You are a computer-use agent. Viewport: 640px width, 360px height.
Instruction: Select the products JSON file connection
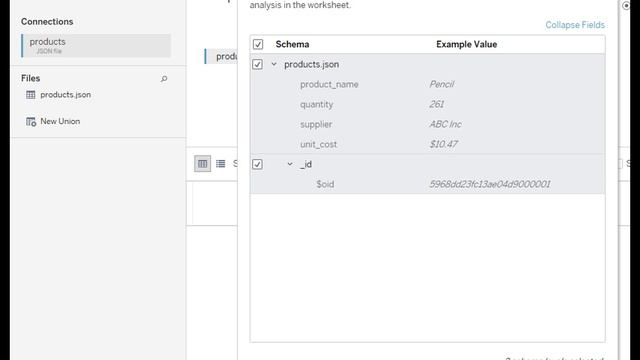click(96, 45)
